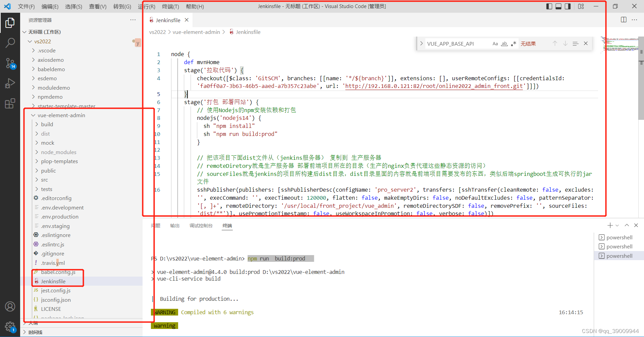This screenshot has width=644, height=337.
Task: Open the Run and Debug view
Action: [x=10, y=83]
